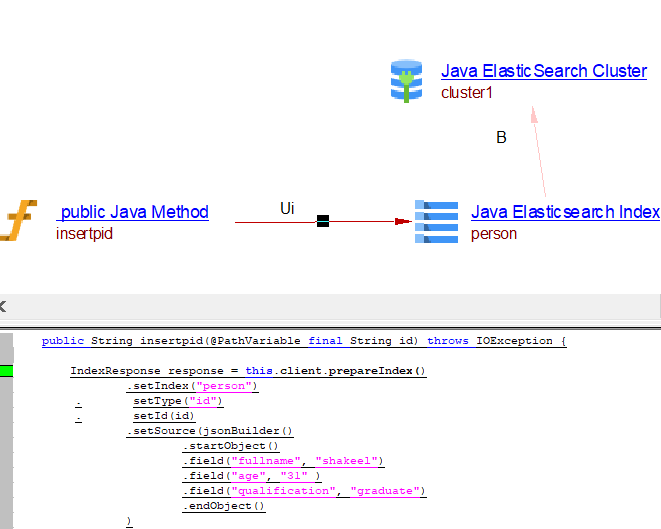661x529 pixels.
Task: Open the Java Elasticsearch Index link
Action: [x=565, y=212]
